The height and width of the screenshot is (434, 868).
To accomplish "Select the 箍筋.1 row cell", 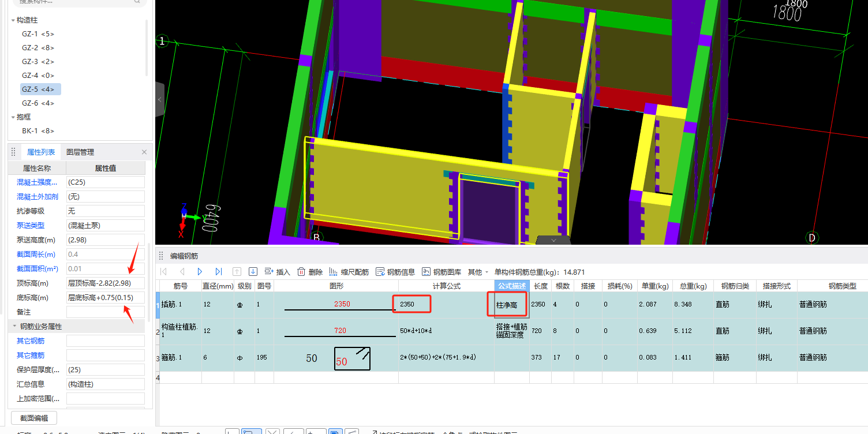I will click(180, 357).
